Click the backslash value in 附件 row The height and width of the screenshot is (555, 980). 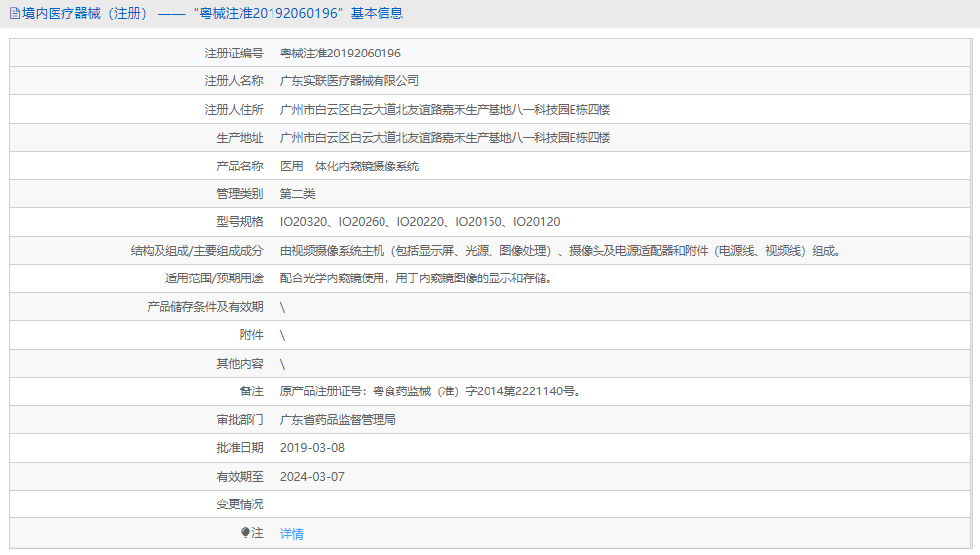pyautogui.click(x=283, y=335)
